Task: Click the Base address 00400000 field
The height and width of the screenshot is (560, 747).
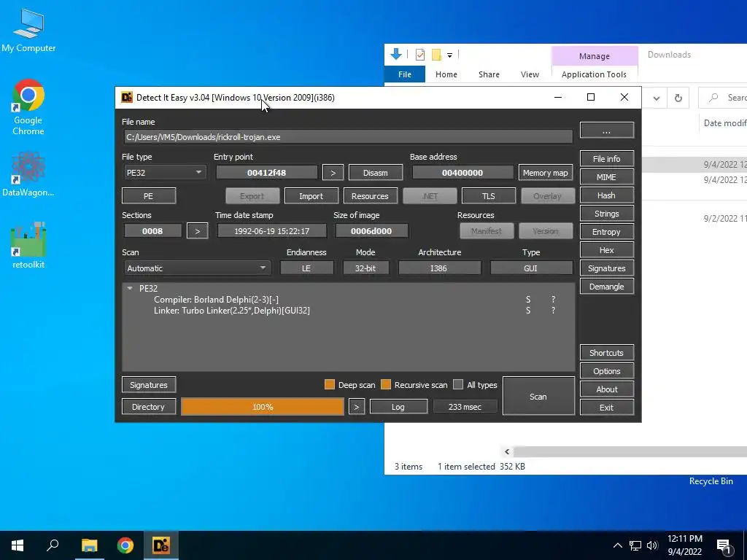Action: tap(462, 173)
